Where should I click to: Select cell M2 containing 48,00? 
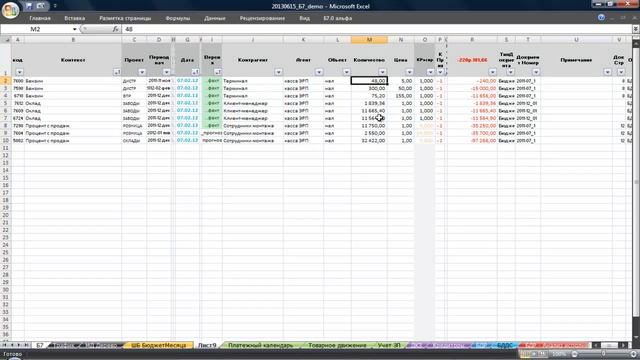(x=369, y=81)
